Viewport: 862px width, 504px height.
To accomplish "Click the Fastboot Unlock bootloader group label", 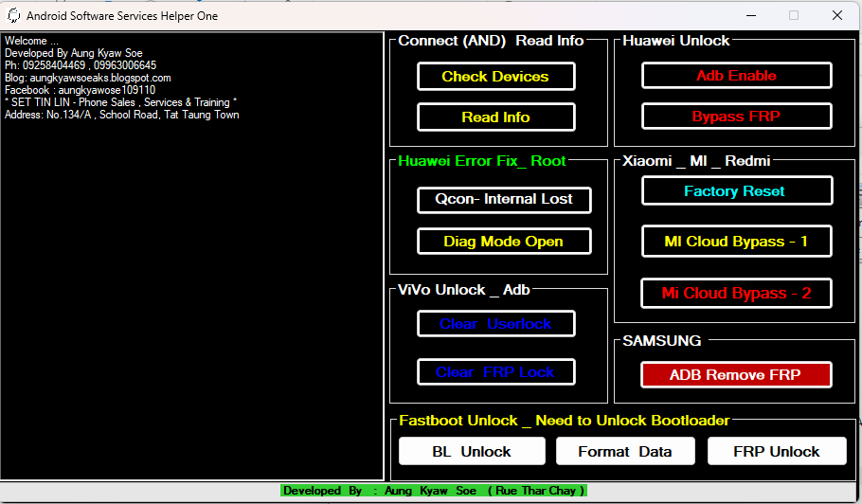I will click(x=564, y=421).
